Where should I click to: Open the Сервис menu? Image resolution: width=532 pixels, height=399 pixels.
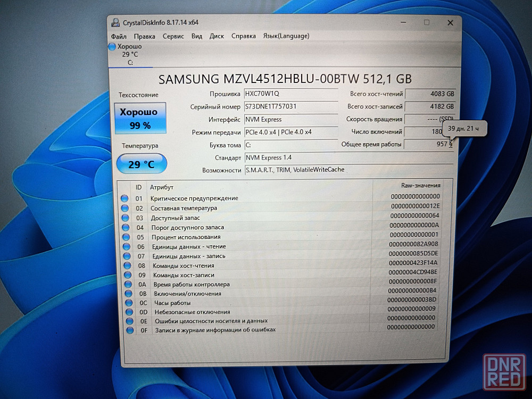click(173, 36)
